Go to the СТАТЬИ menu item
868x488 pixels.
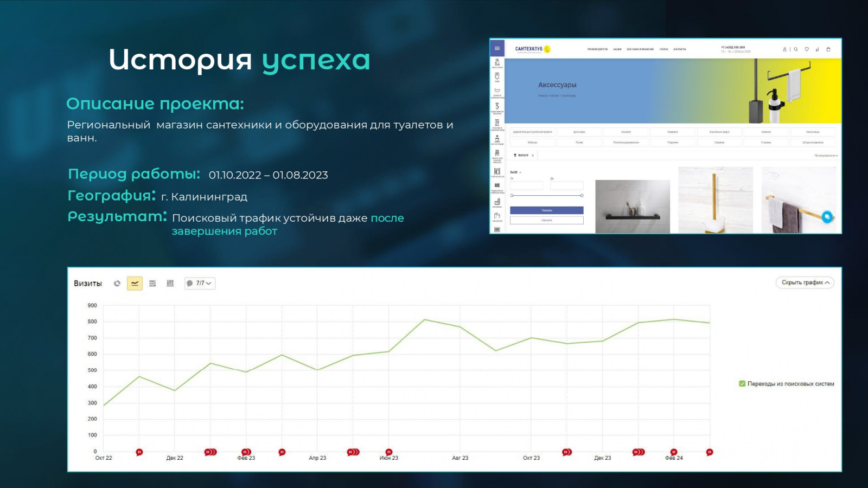[x=663, y=49]
